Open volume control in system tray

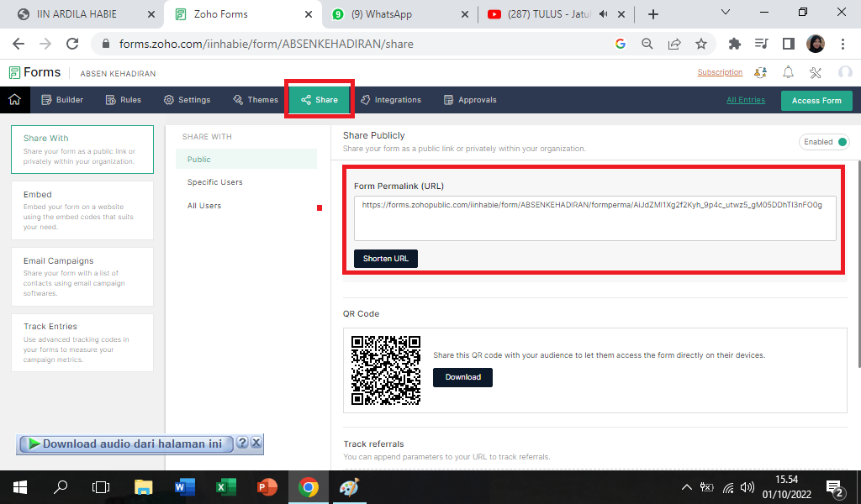point(747,487)
